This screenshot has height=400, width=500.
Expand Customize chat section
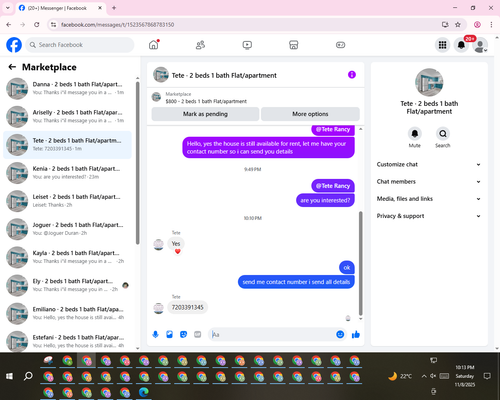pos(429,164)
